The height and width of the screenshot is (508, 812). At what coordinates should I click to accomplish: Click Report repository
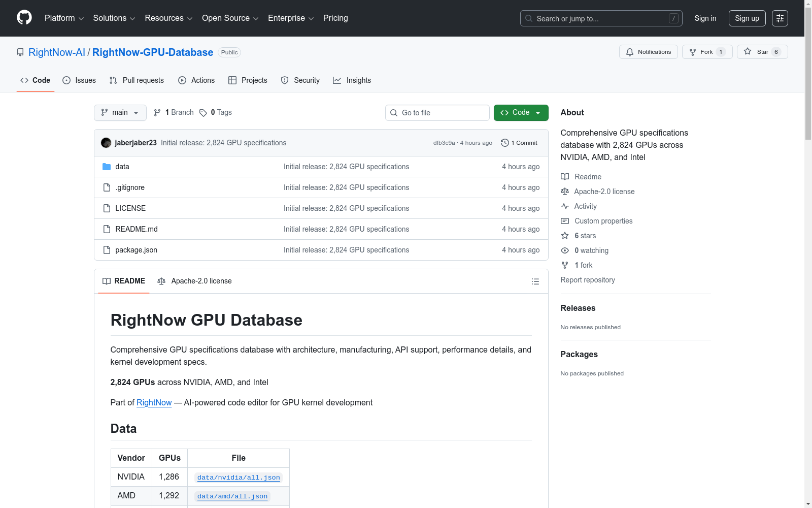(x=588, y=280)
